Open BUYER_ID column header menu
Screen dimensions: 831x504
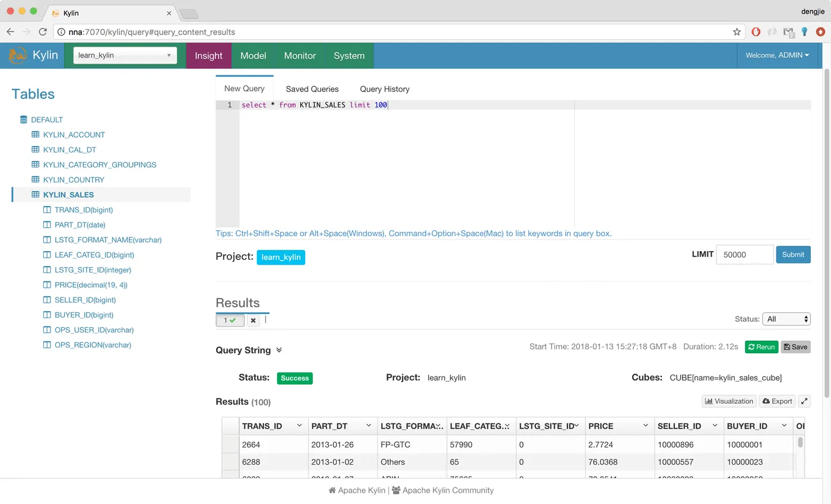[784, 426]
